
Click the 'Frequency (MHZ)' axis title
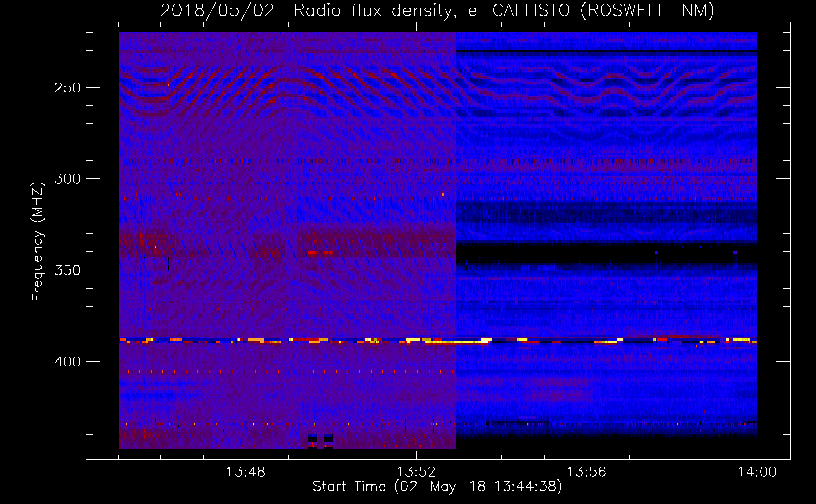click(x=38, y=241)
